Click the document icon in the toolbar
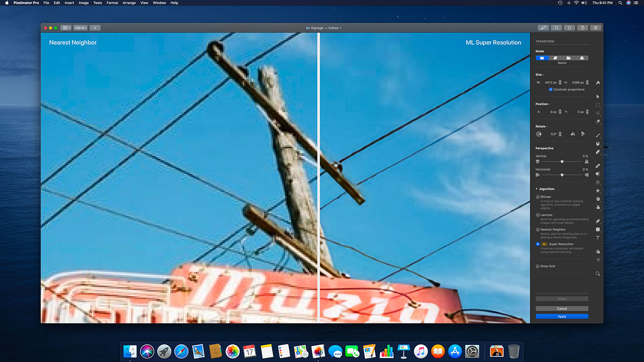Viewport: 644px width, 362px height. pyautogui.click(x=570, y=28)
